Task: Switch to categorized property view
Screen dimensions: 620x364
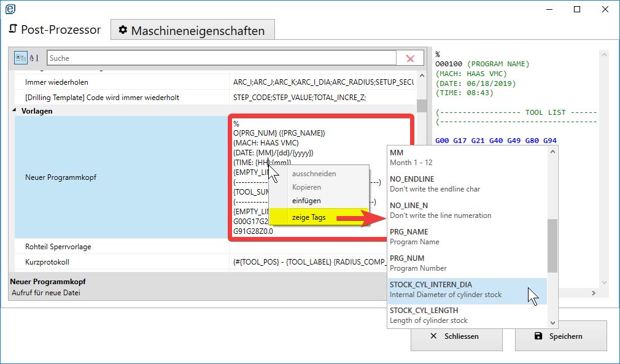Action: pos(20,58)
